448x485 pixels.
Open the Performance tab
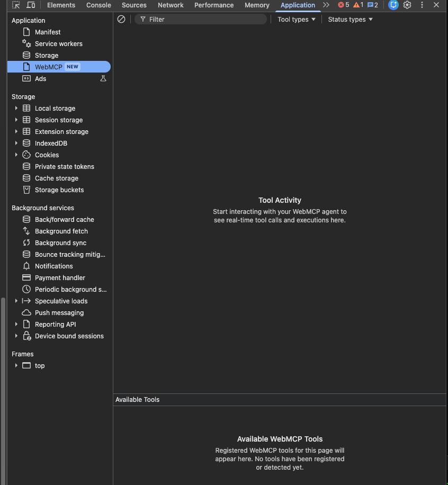(x=214, y=5)
